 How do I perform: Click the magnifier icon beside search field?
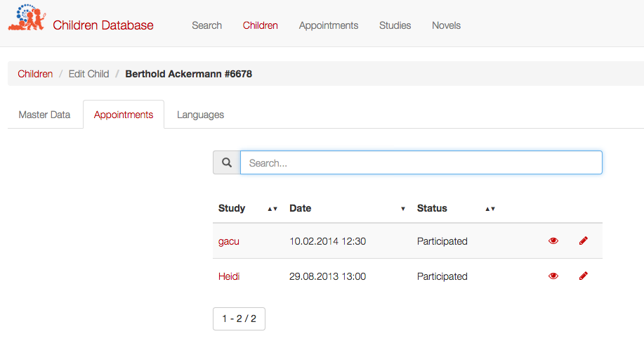coord(227,162)
